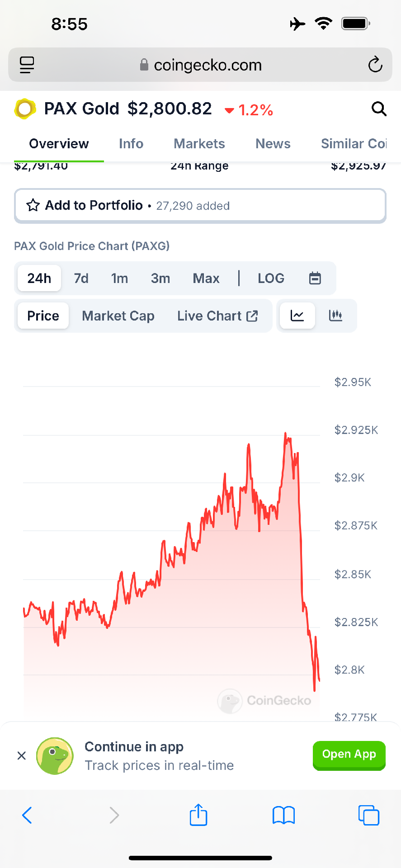Open the News tab
401x868 pixels.
coord(273,144)
